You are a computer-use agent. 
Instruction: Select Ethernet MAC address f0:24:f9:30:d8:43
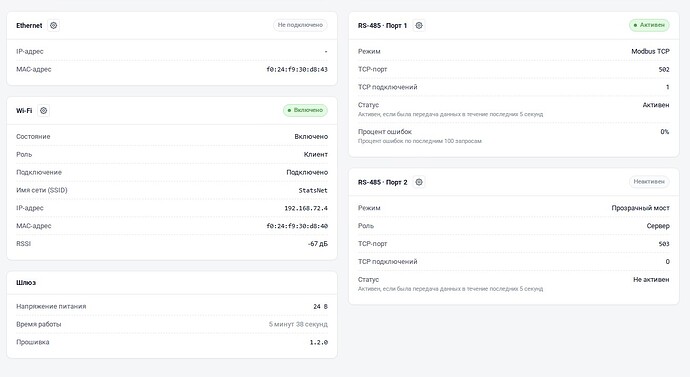(x=297, y=69)
